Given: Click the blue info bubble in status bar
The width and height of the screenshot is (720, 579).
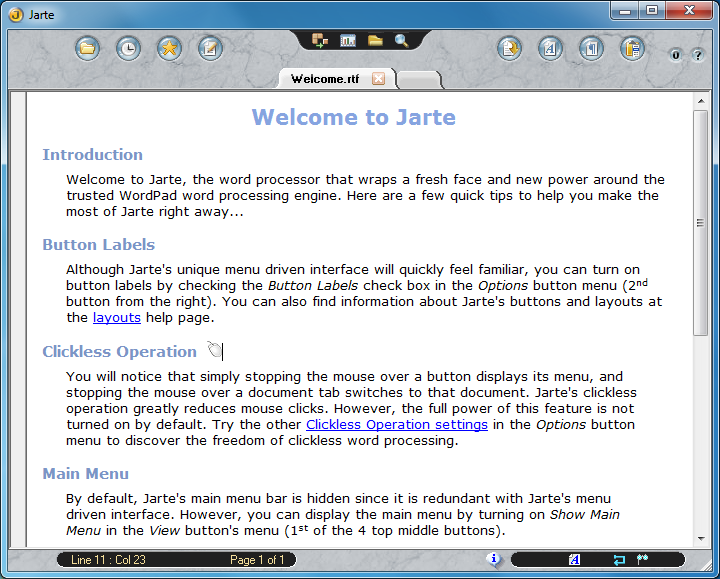Looking at the screenshot, I should [494, 559].
